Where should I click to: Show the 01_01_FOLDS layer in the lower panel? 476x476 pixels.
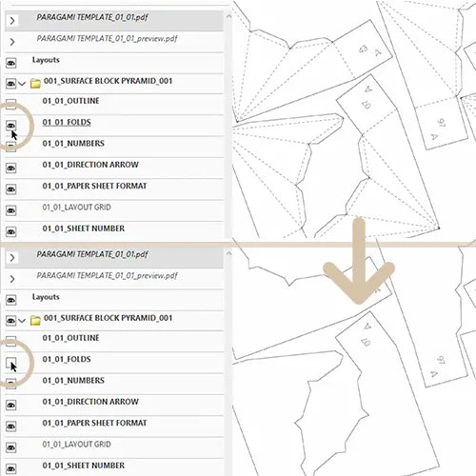[10, 362]
